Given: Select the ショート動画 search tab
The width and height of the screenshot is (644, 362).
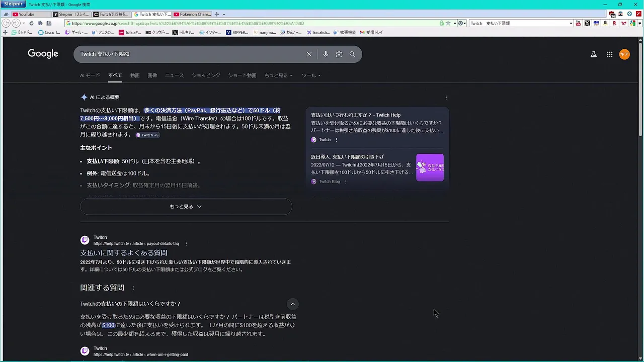Looking at the screenshot, I should coord(242,75).
